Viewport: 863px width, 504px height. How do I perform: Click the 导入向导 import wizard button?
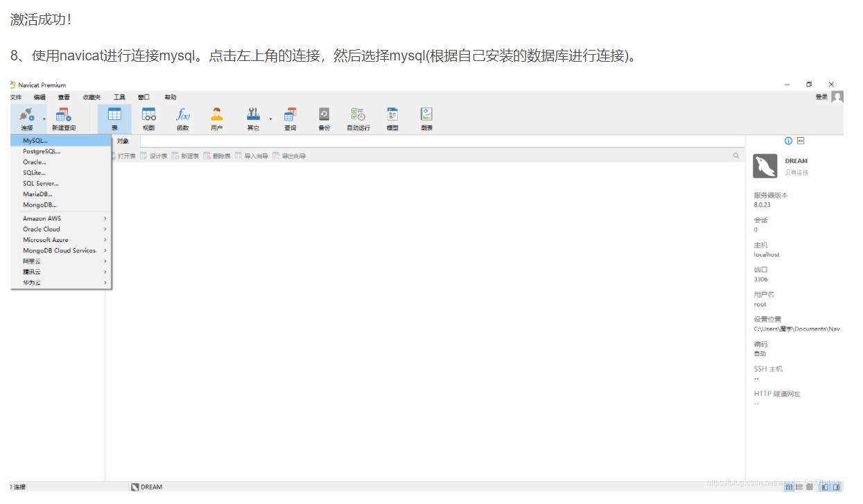point(252,156)
